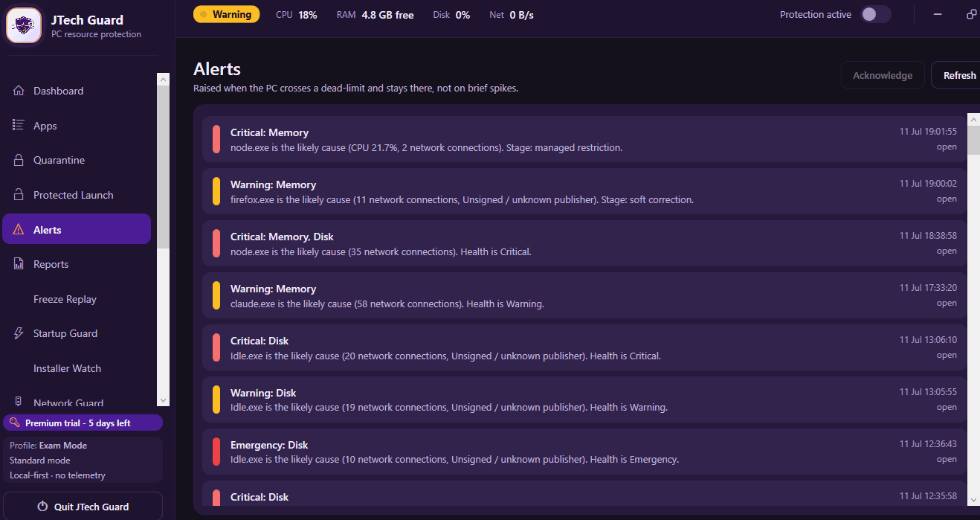Toggle the Protection active switch
980x520 pixels.
point(875,14)
